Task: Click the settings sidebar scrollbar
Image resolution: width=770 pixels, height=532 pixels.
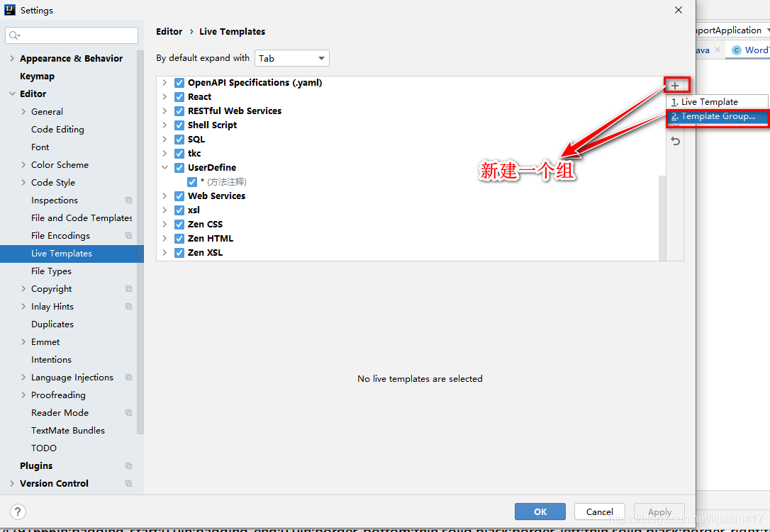Action: point(140,242)
